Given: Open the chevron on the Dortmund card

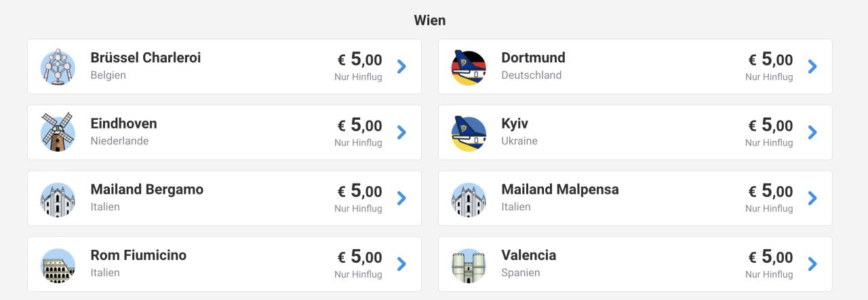Looking at the screenshot, I should [812, 66].
